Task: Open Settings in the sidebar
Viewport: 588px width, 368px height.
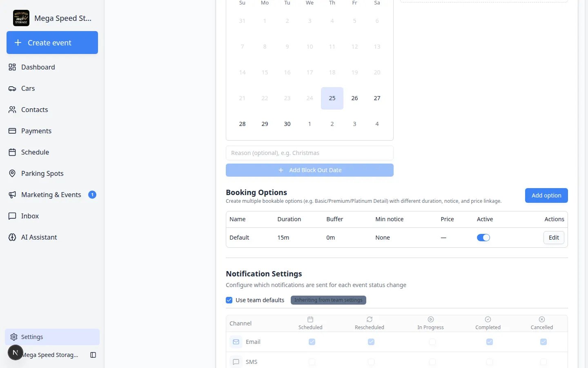Action: coord(52,337)
